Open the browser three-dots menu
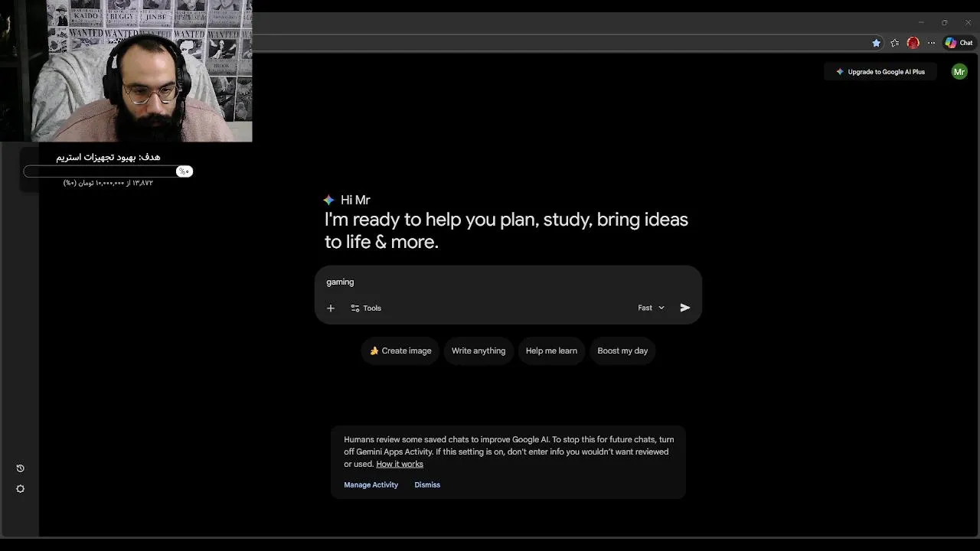980x551 pixels. coord(931,43)
